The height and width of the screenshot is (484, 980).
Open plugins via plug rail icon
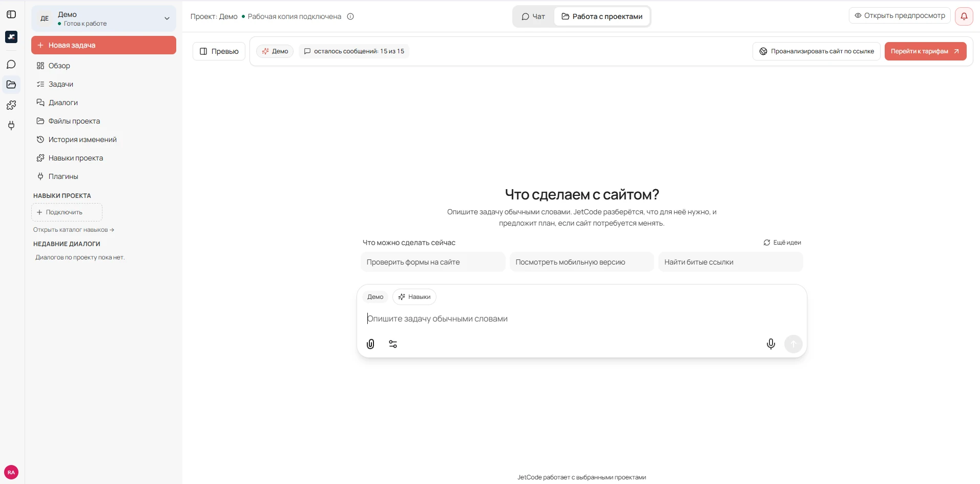[11, 126]
